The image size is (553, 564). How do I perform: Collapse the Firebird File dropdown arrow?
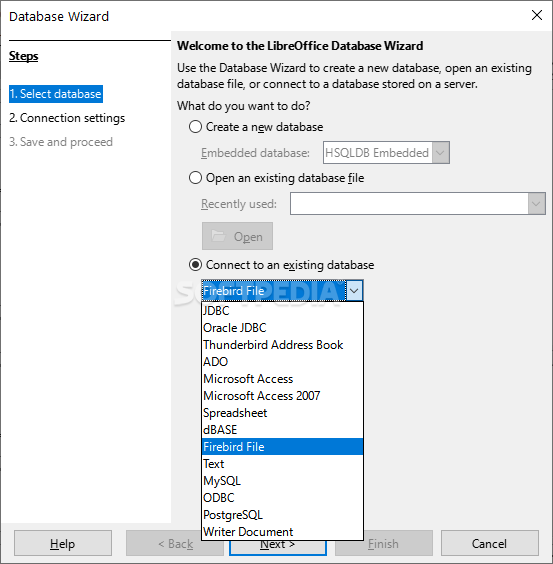[354, 291]
